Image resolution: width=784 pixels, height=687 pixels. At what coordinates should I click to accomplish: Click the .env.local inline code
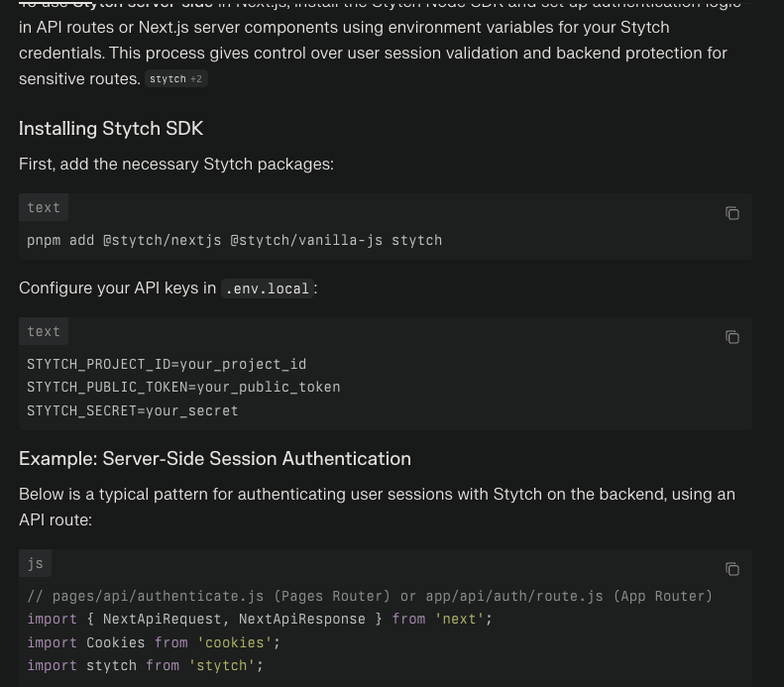(267, 288)
